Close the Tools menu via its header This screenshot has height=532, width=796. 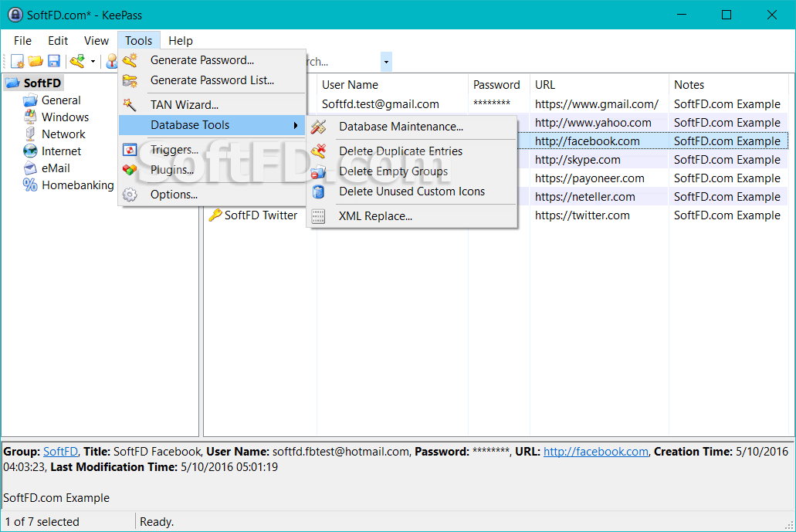tap(139, 41)
